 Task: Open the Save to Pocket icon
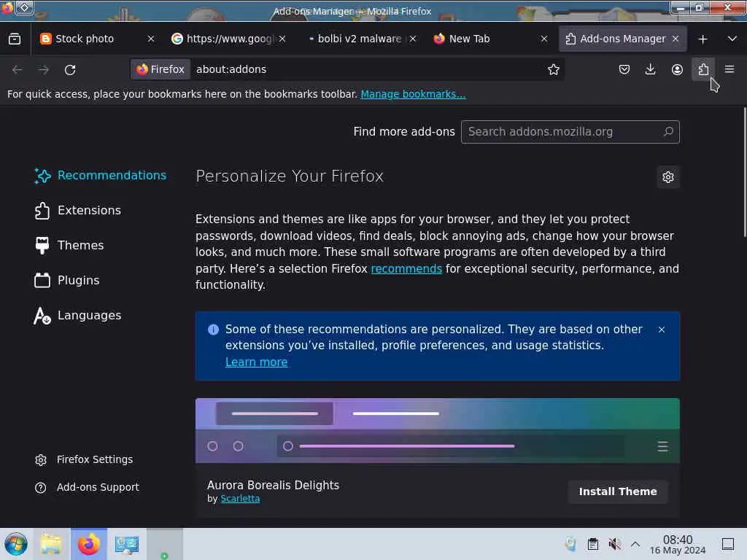coord(624,69)
